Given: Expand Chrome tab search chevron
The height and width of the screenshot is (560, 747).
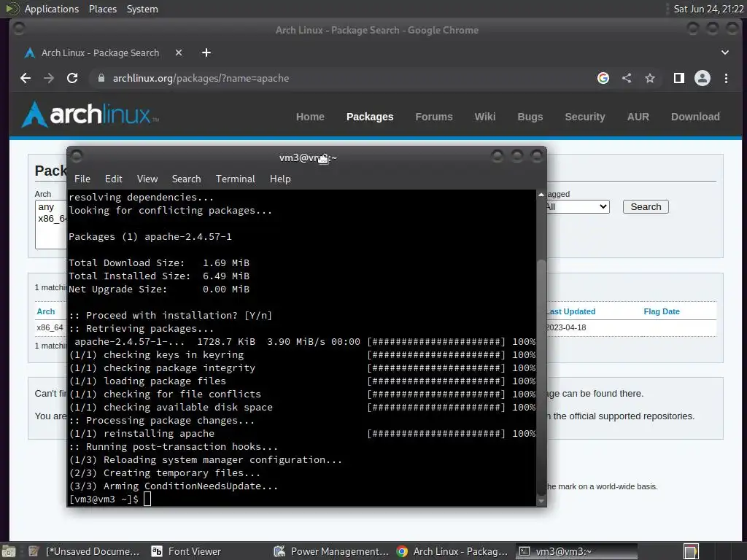Looking at the screenshot, I should (x=724, y=52).
